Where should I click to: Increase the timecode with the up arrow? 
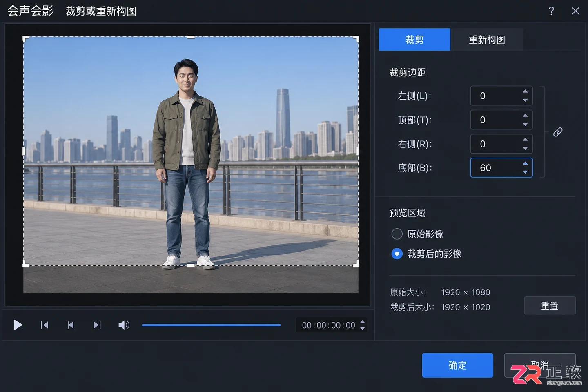362,322
